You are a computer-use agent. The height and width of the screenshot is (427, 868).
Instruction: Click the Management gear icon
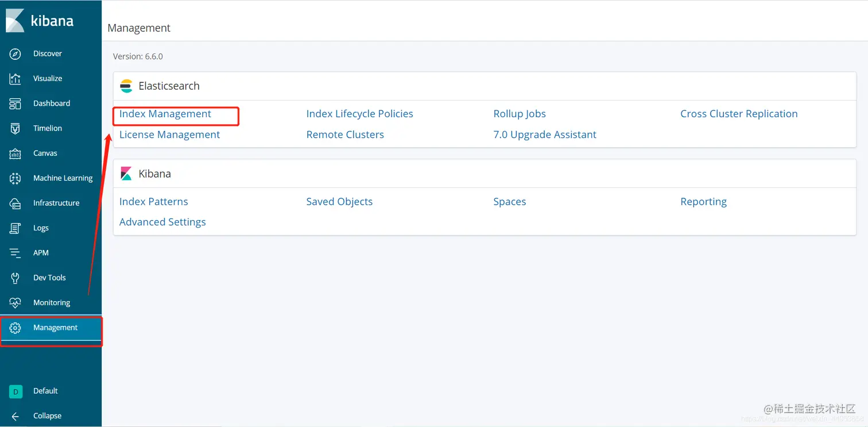pos(15,328)
